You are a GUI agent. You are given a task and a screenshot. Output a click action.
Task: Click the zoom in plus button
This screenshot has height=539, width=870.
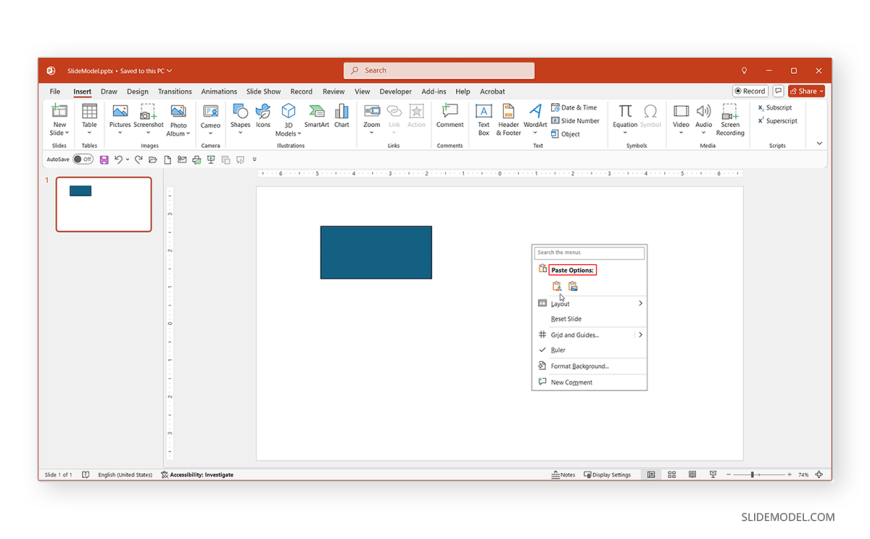789,475
